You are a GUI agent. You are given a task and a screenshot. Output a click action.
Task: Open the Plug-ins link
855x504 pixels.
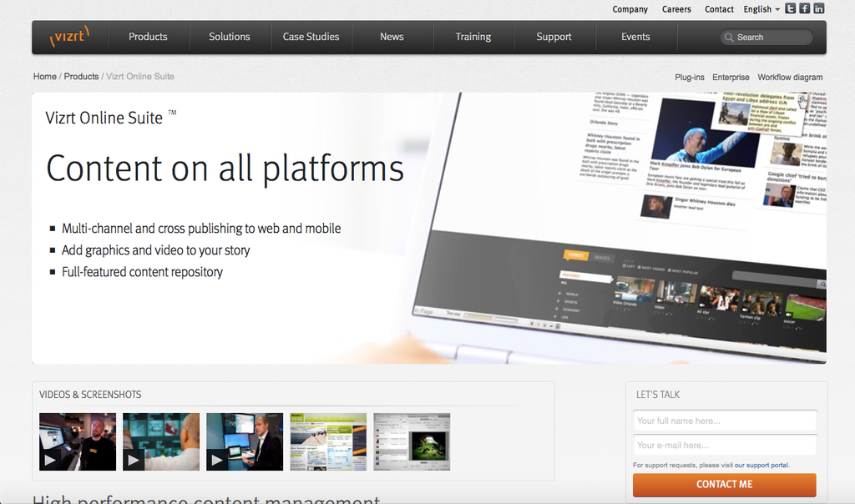[x=690, y=78]
